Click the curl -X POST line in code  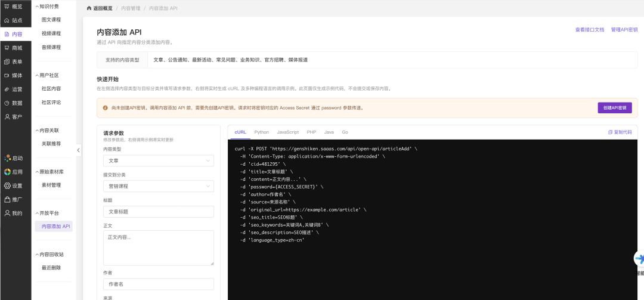[326, 149]
